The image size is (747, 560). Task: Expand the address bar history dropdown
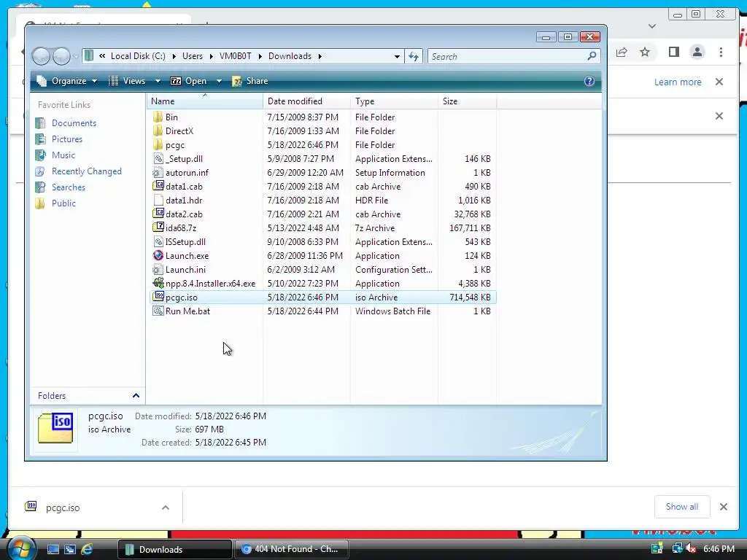(x=397, y=56)
